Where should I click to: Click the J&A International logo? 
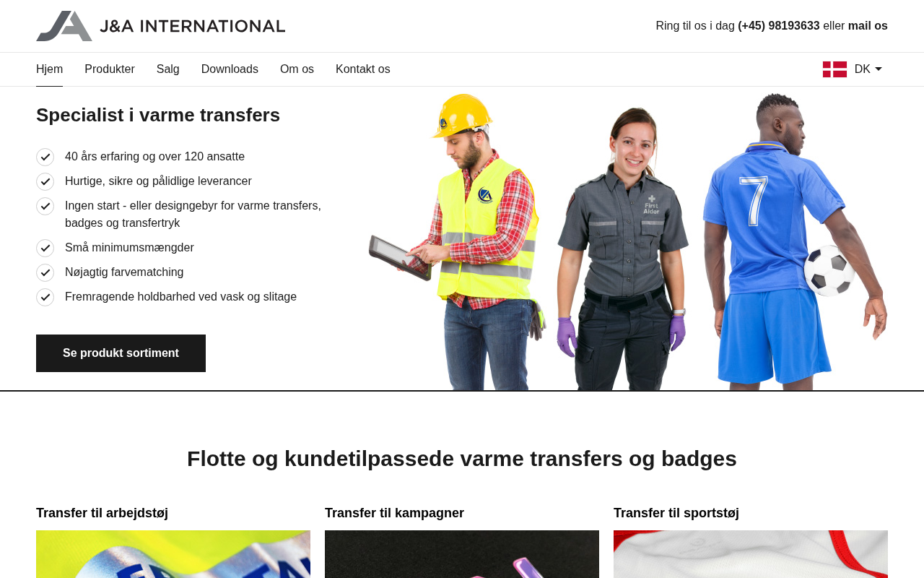(x=160, y=26)
